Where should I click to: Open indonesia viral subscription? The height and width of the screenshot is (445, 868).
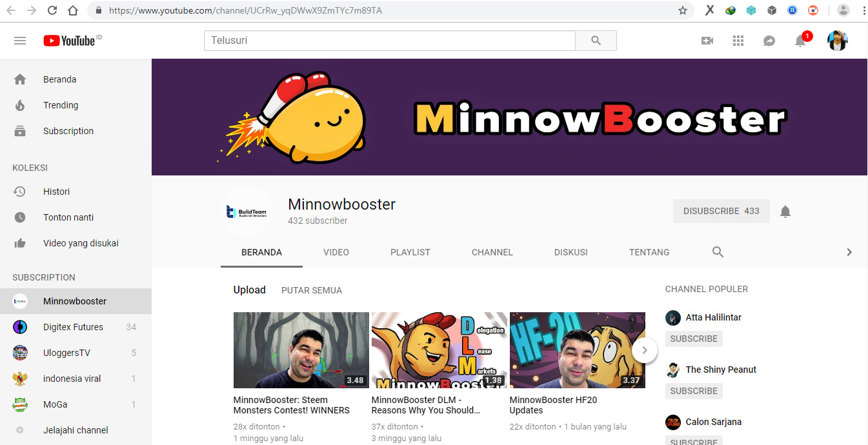[x=76, y=379]
